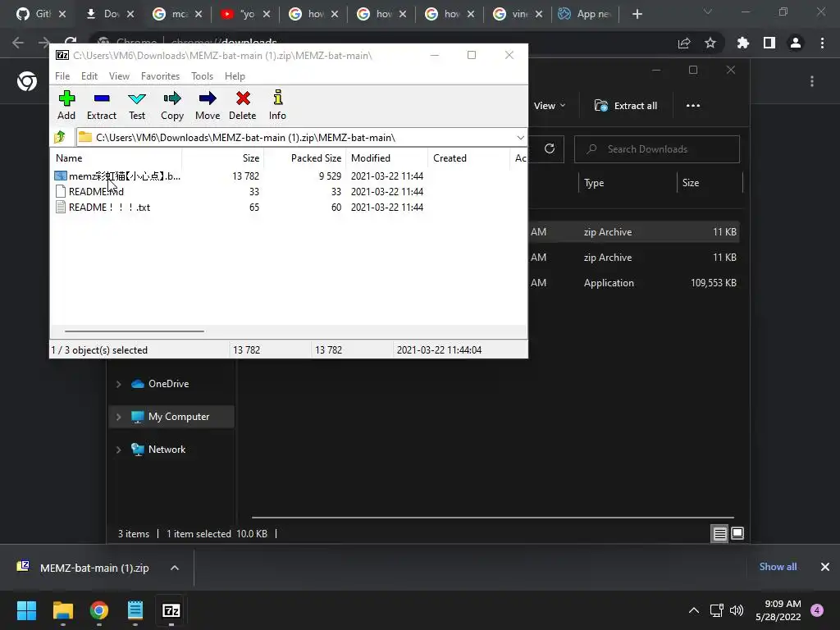Open the Chrome extensions puzzle icon
The image size is (840, 630).
click(742, 43)
